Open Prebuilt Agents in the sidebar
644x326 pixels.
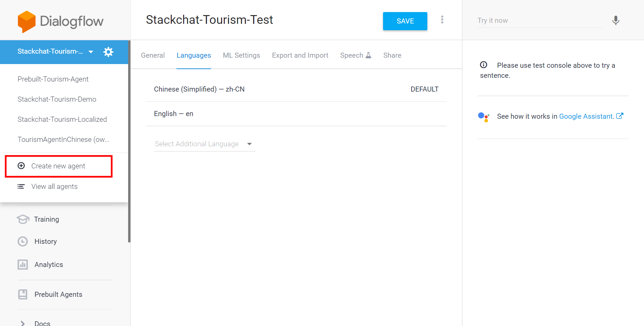coord(58,294)
